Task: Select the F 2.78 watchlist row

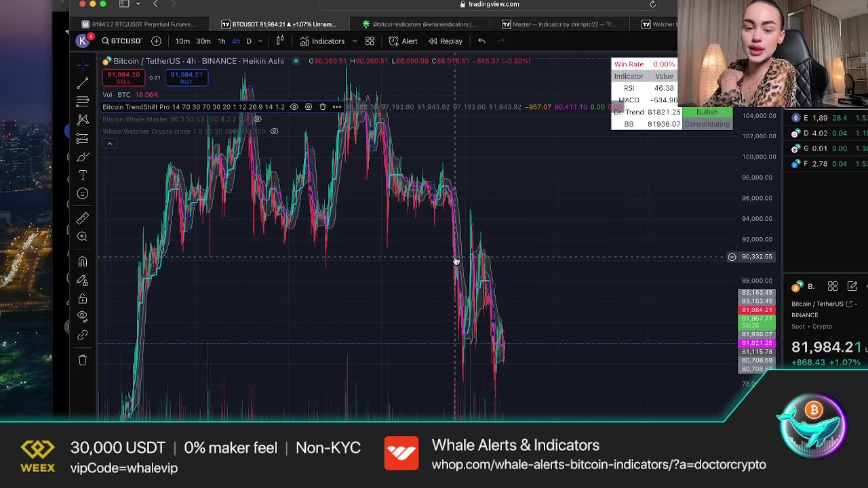Action: click(827, 164)
